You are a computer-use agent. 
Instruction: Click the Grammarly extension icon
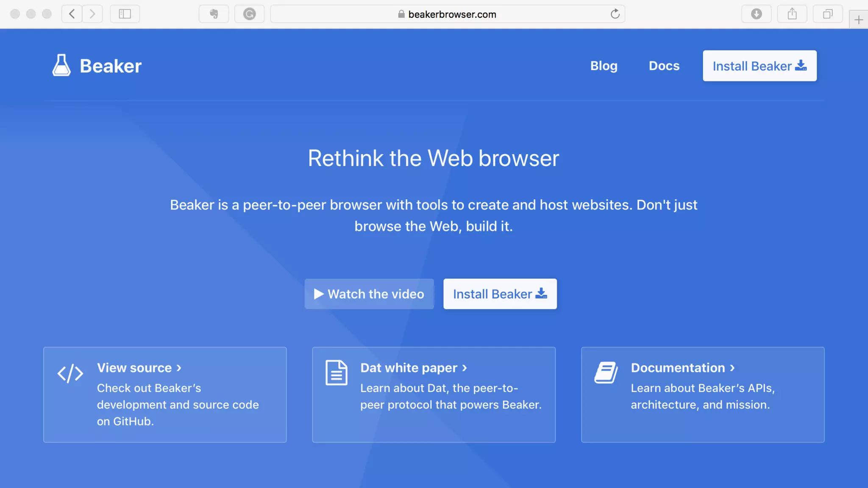(x=249, y=14)
